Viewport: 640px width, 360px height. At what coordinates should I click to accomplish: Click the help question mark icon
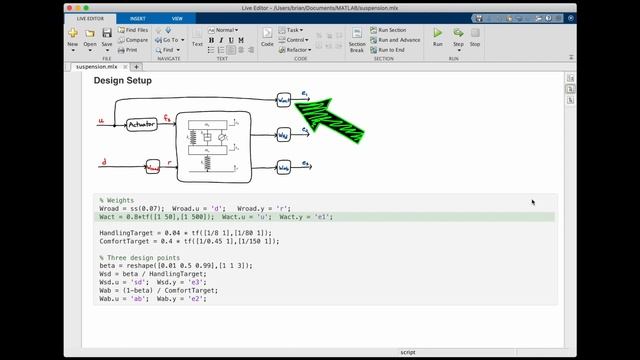548,18
